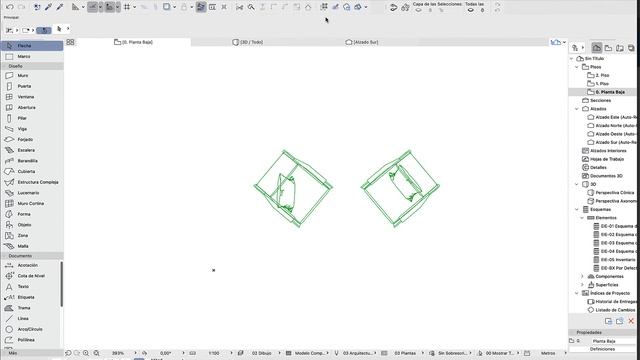The width and height of the screenshot is (640, 360).
Task: Toggle the Todas las capas eye icon
Action: (x=471, y=10)
